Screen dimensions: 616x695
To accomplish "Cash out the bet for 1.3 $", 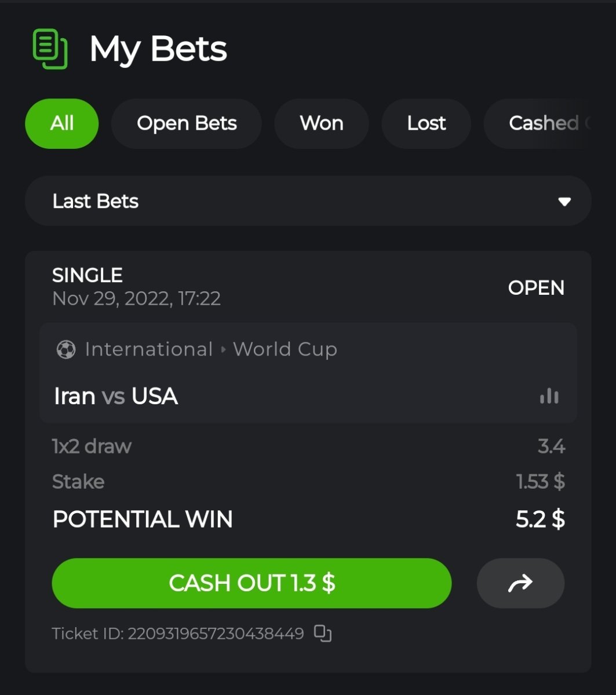I will (x=251, y=583).
